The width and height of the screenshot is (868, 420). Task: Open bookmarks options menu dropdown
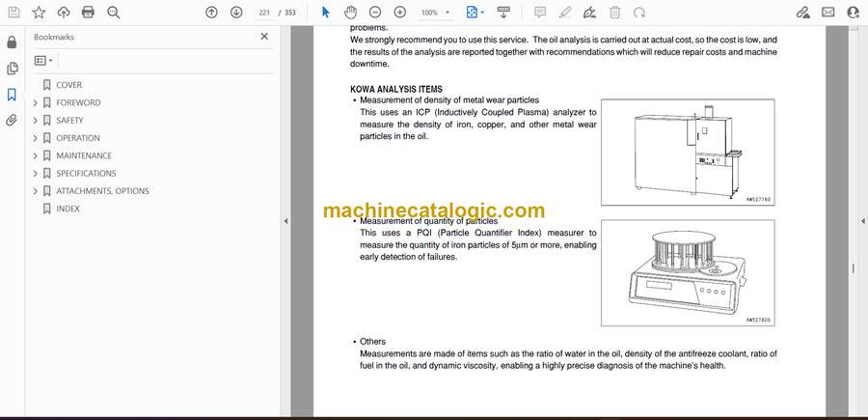(x=43, y=61)
